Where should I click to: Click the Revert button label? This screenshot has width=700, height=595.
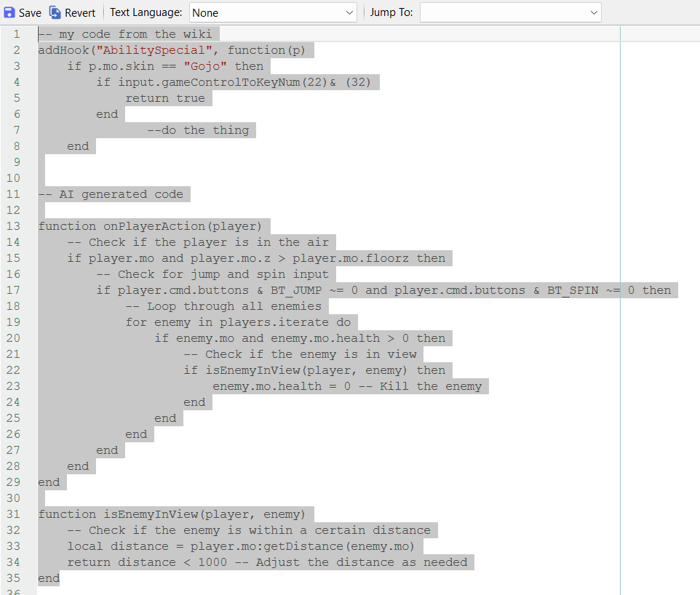(80, 13)
